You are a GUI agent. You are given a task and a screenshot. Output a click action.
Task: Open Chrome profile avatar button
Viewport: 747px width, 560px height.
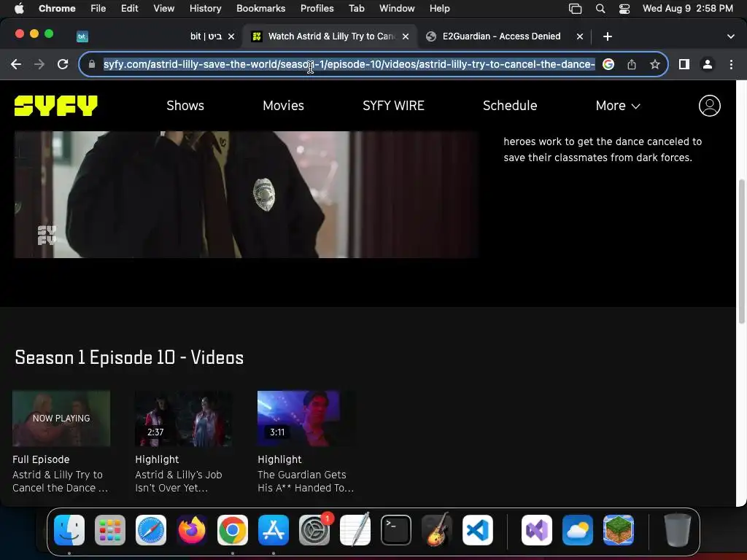pos(708,64)
